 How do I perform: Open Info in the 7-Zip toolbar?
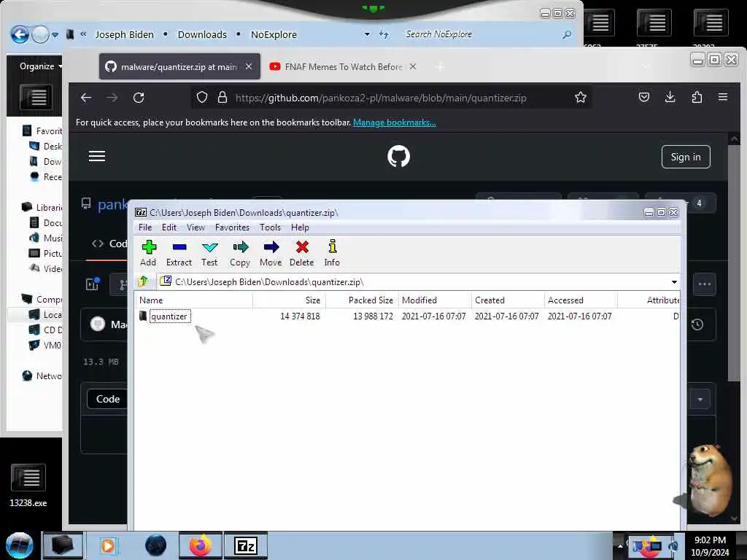click(x=332, y=253)
